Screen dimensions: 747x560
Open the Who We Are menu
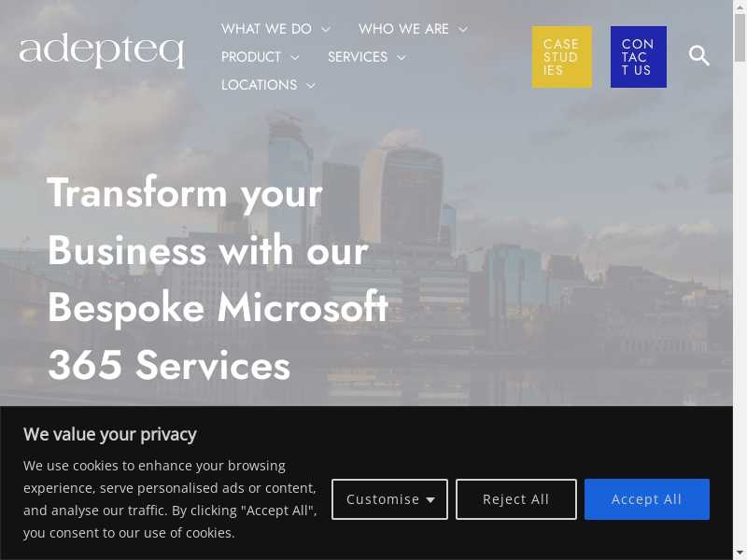click(403, 29)
